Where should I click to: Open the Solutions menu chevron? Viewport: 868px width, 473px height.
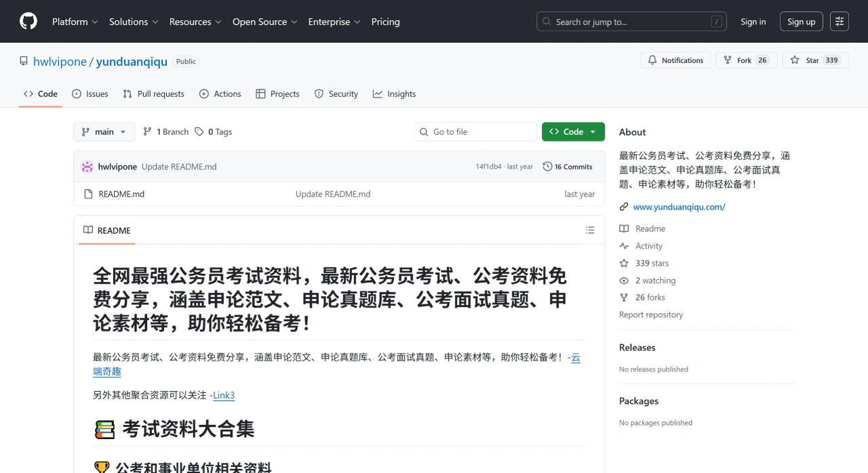[x=154, y=22]
